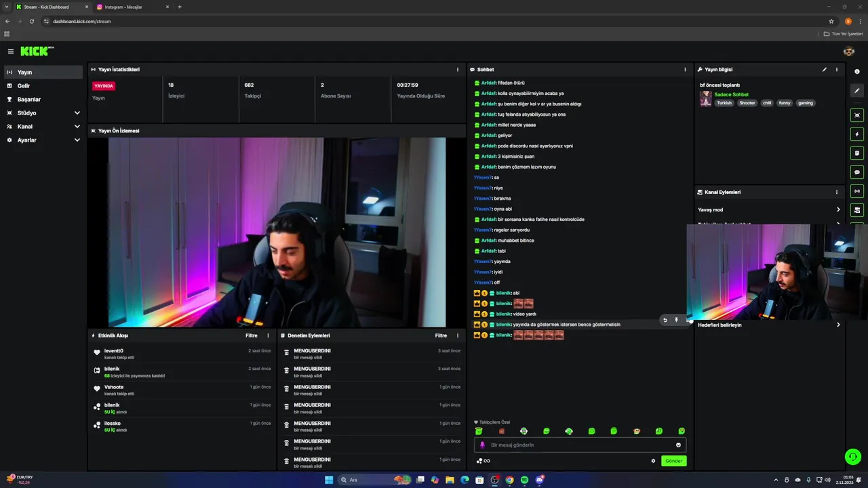Viewport: 868px width, 488px height.
Task: Insert the first green follower emote
Action: pos(479,431)
